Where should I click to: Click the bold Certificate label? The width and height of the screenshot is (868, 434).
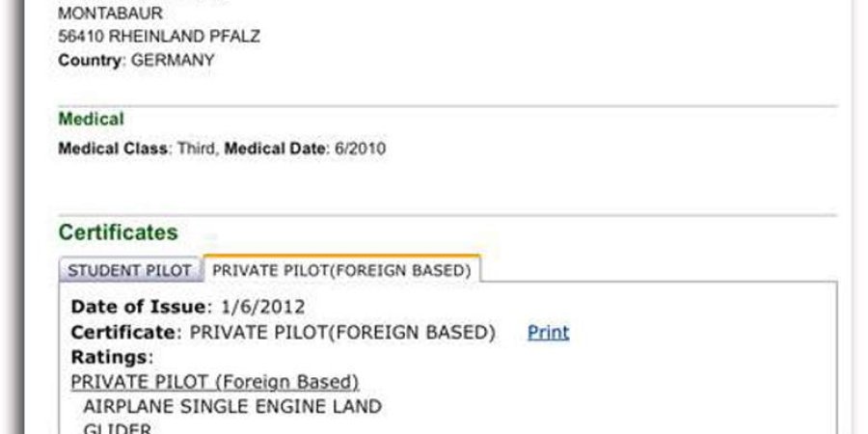[124, 333]
